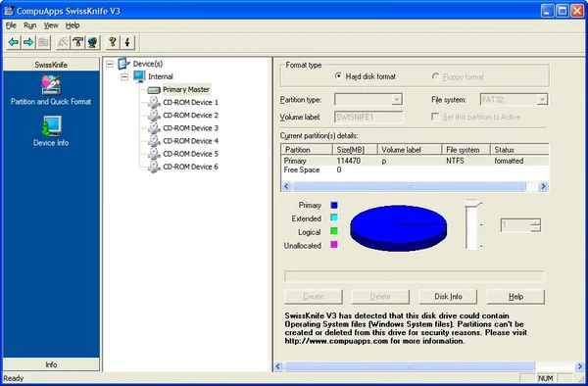Click partition table horizontal scrollbar left arrow

pyautogui.click(x=286, y=186)
